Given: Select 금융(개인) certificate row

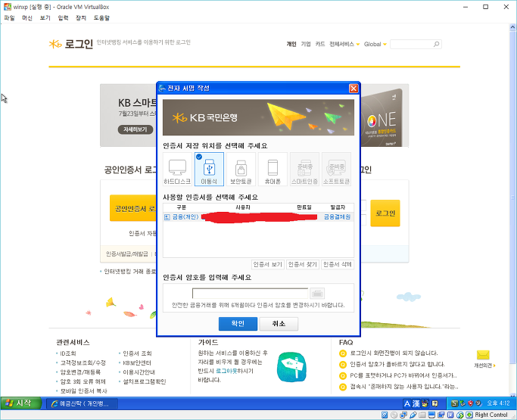Looking at the screenshot, I should tap(258, 217).
